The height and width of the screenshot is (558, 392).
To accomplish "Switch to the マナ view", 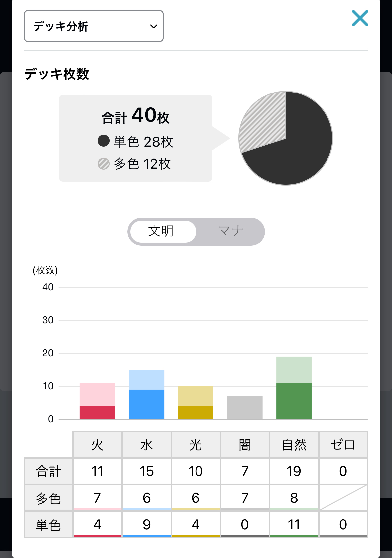I will point(231,231).
